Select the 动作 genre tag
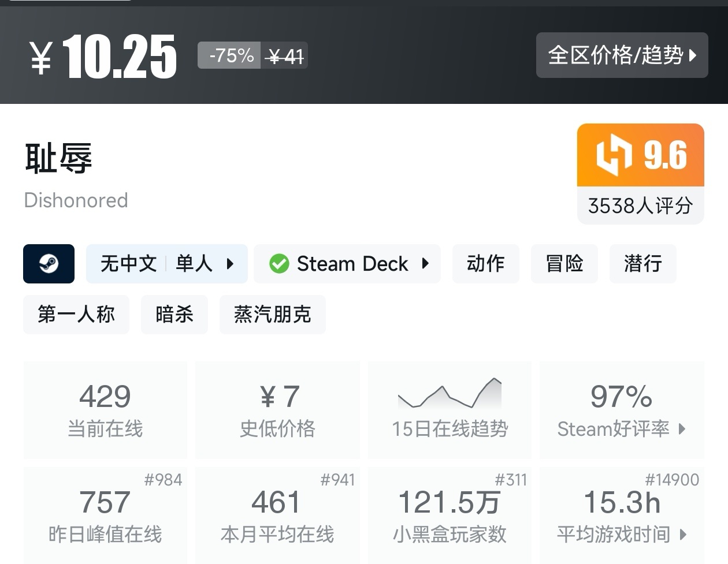Screen dimensions: 728x564 (x=486, y=264)
